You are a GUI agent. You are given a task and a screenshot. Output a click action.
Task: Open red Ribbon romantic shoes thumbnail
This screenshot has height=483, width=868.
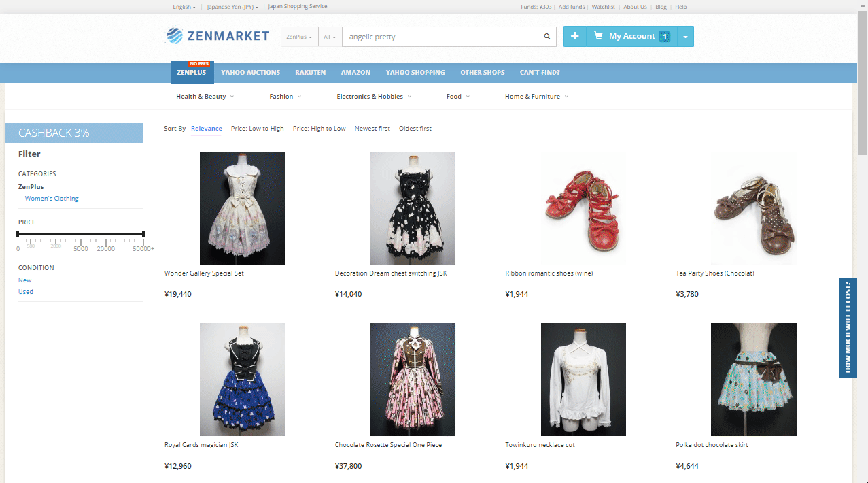coord(583,208)
